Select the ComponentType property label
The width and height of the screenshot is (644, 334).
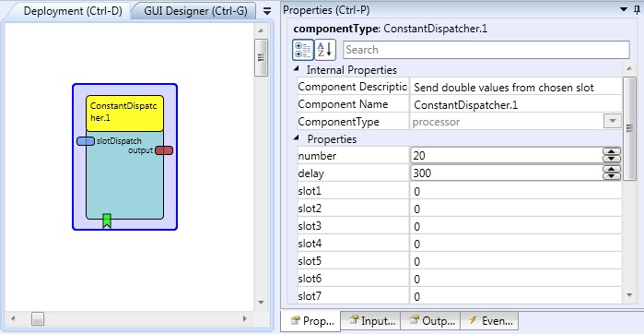tap(338, 122)
